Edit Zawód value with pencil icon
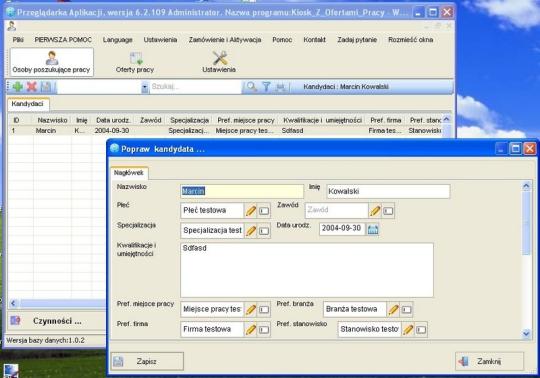This screenshot has height=378, width=540. point(375,211)
